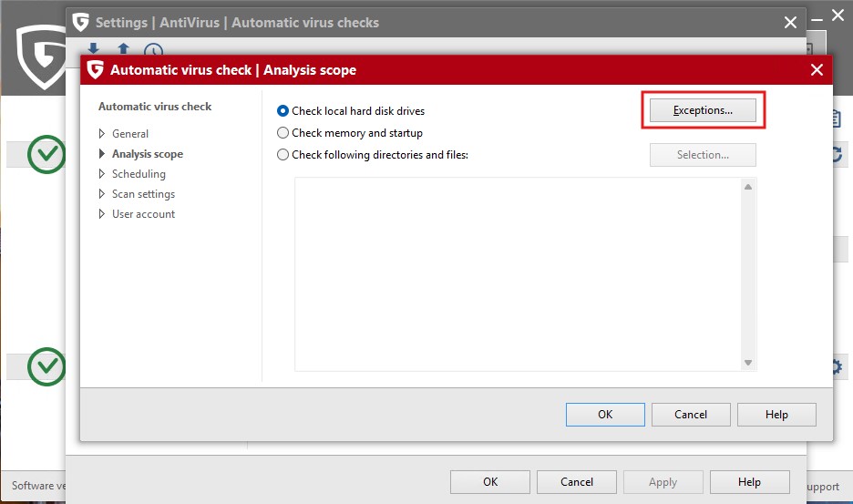Expand the User account tree arrow
Screen dimensions: 853x504
(102, 214)
